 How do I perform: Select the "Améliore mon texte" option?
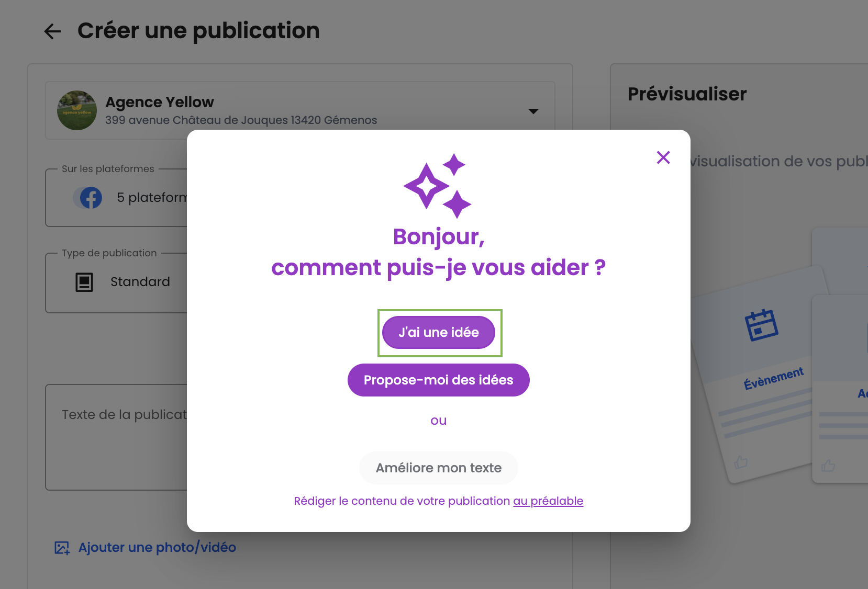(x=438, y=468)
